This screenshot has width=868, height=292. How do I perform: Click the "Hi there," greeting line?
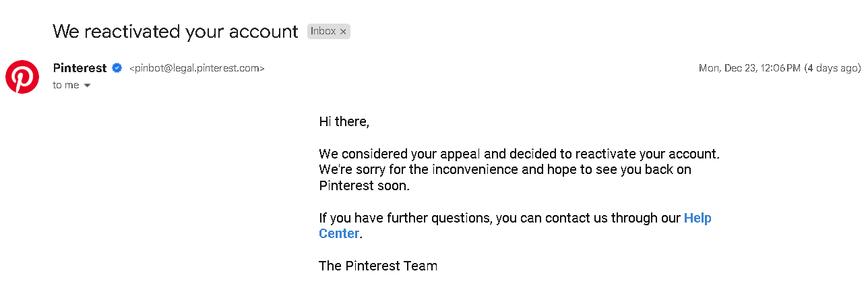[x=344, y=122]
